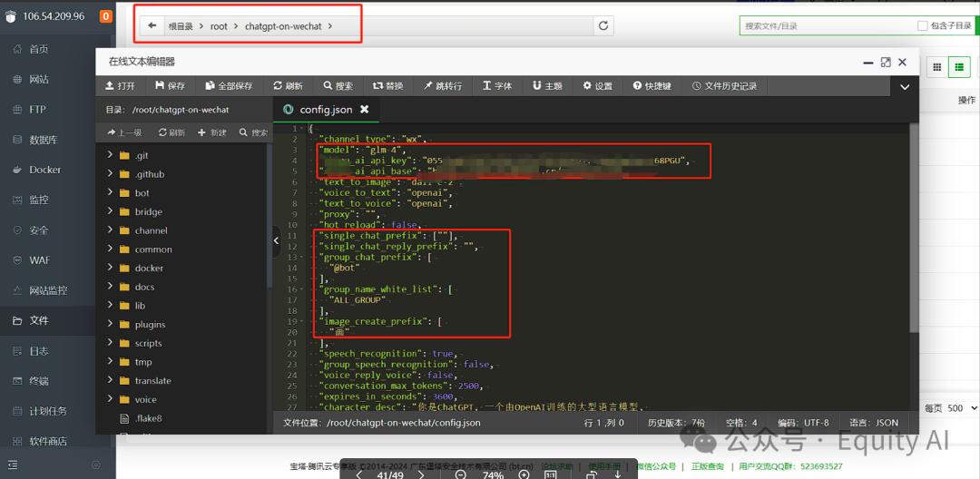Open the FTP sidebar section
This screenshot has width=980, height=479.
pyautogui.click(x=37, y=109)
